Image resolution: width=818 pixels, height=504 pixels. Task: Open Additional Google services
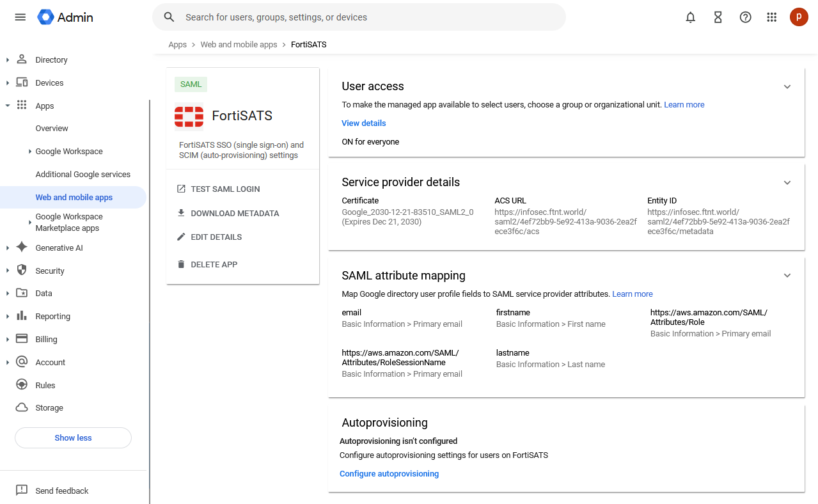click(83, 175)
